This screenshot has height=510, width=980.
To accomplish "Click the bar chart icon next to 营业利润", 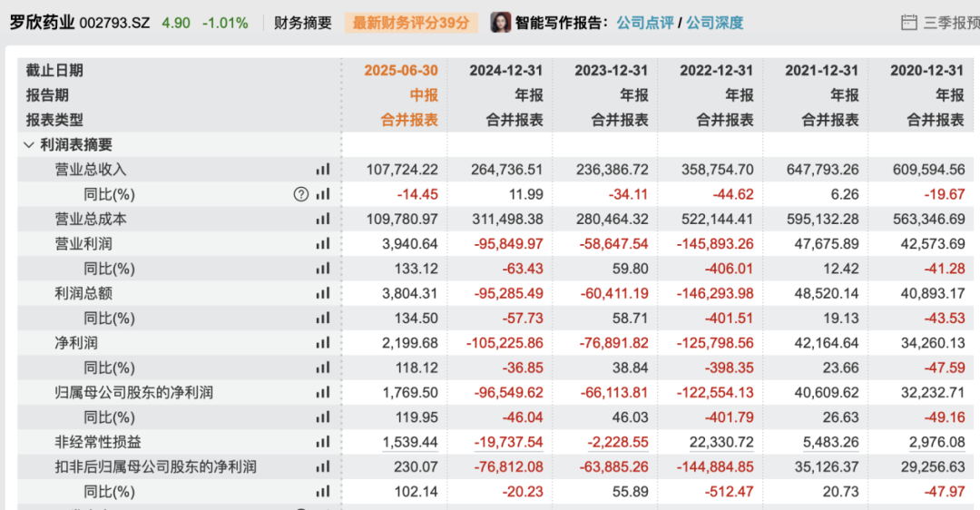I will tap(323, 244).
